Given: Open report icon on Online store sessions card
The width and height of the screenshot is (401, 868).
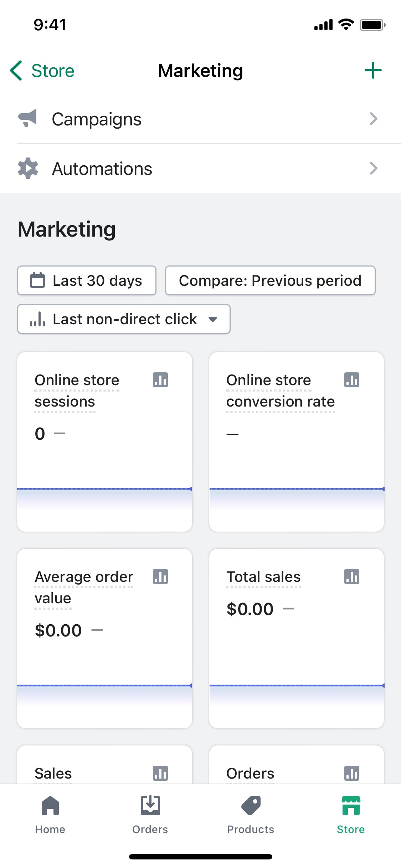Looking at the screenshot, I should (160, 380).
